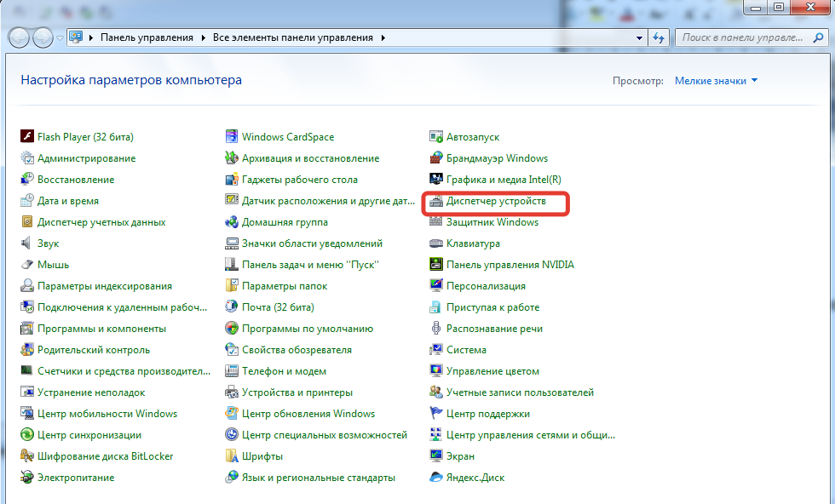Click the Windows CardSpace icon
This screenshot has height=504, width=835.
click(x=231, y=137)
